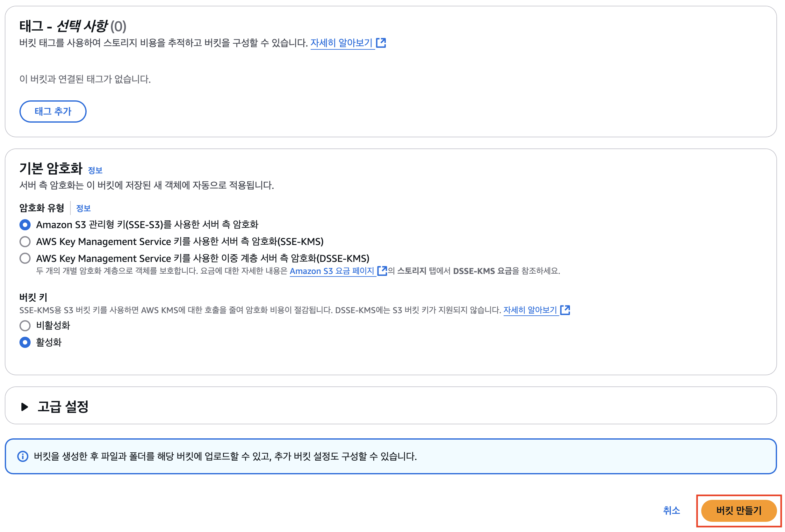This screenshot has width=785, height=532.
Task: Click external link icon beside bucket key 자세히 알아보기
Action: (x=565, y=310)
